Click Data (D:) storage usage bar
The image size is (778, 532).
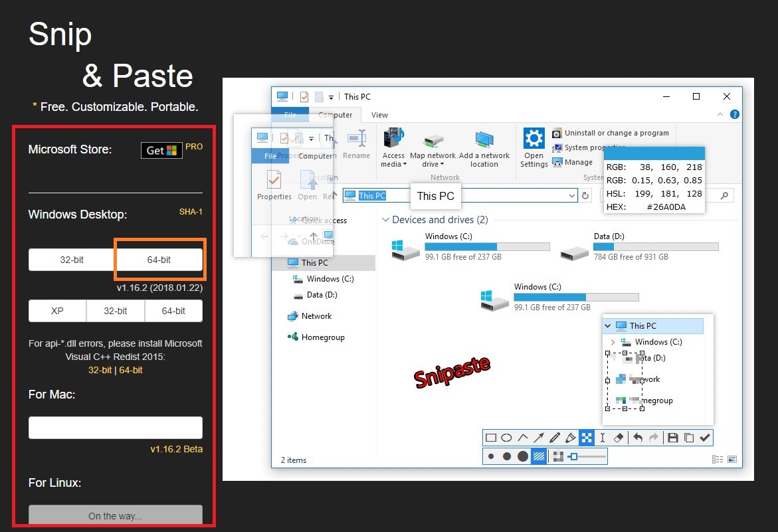656,247
